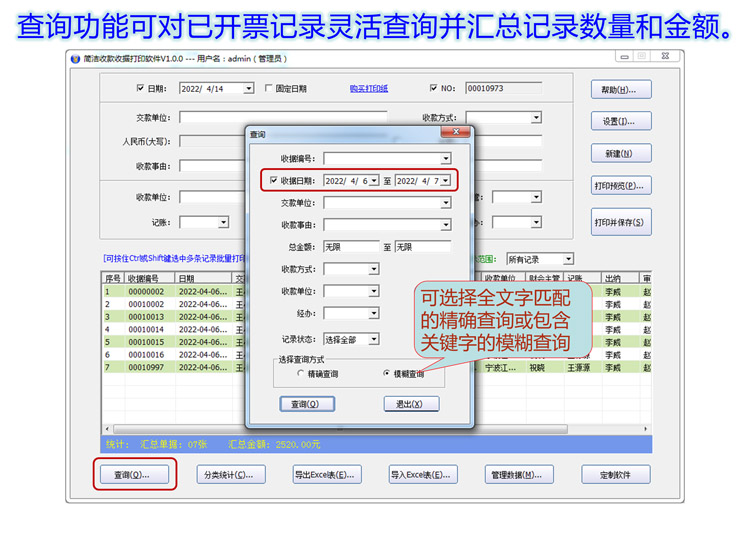The image size is (750, 534).
Task: Click the 退出(X) button in the query dialog
Action: pyautogui.click(x=411, y=404)
